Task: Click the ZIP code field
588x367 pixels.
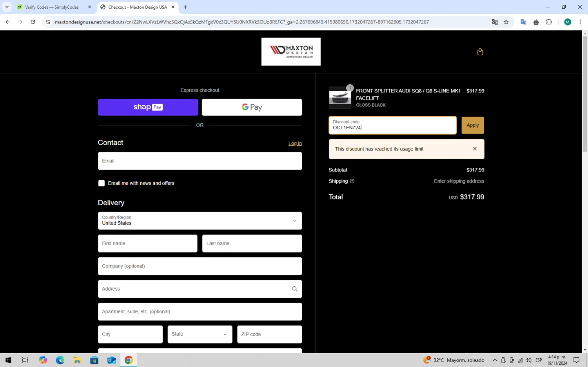Action: tap(269, 334)
